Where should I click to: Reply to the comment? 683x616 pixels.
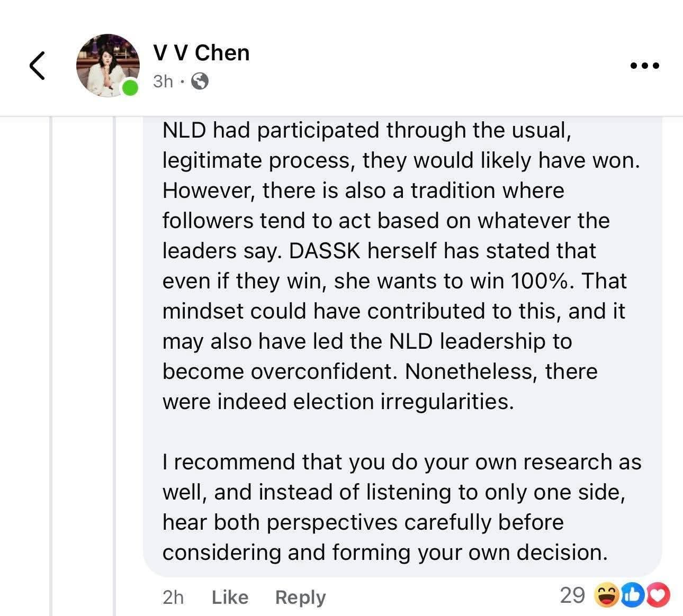tap(300, 597)
